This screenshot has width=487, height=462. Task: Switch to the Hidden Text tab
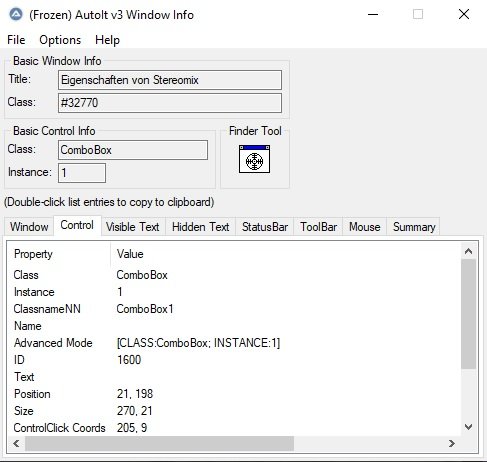tap(201, 227)
